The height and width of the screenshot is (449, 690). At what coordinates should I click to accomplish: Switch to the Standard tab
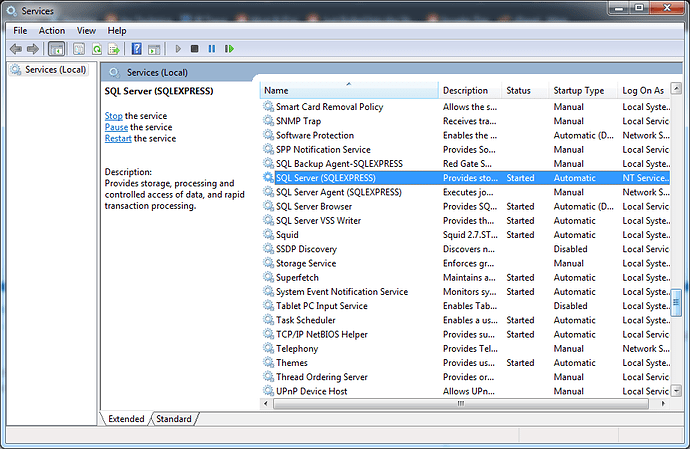(x=174, y=419)
